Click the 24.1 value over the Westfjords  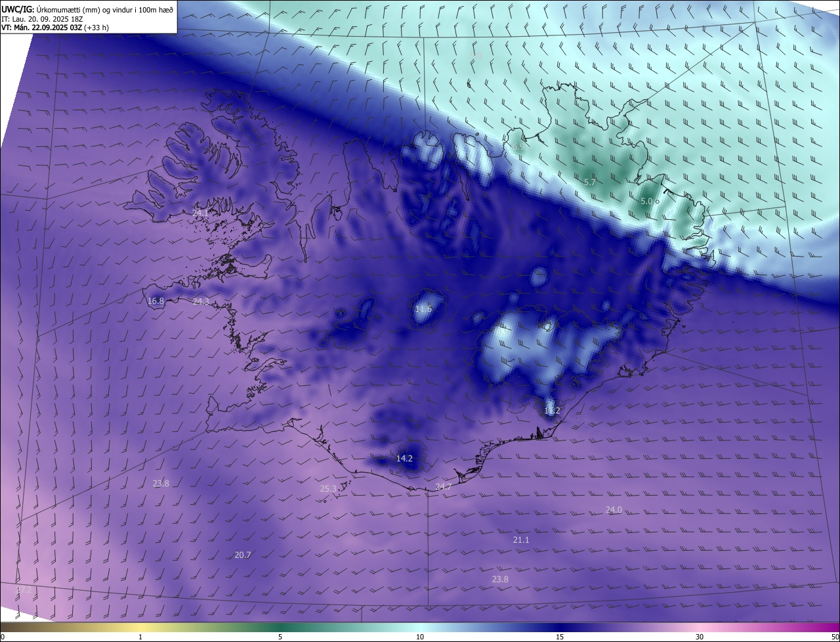pyautogui.click(x=201, y=213)
